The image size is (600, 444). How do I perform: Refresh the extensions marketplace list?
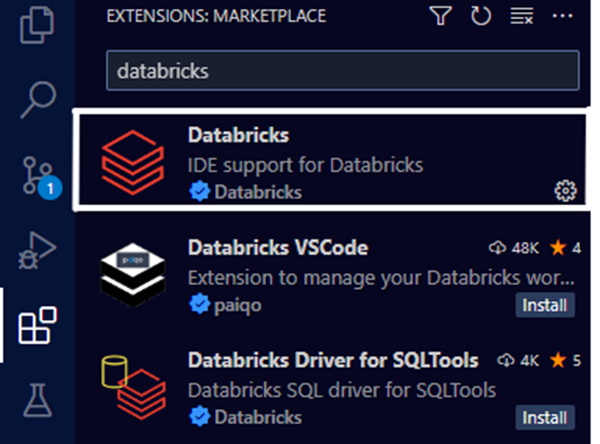pyautogui.click(x=481, y=16)
